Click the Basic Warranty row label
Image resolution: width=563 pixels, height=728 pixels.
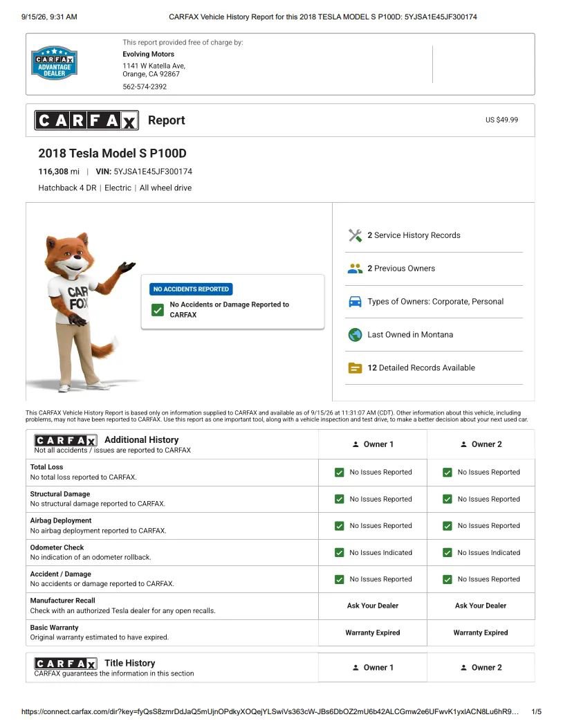click(55, 627)
